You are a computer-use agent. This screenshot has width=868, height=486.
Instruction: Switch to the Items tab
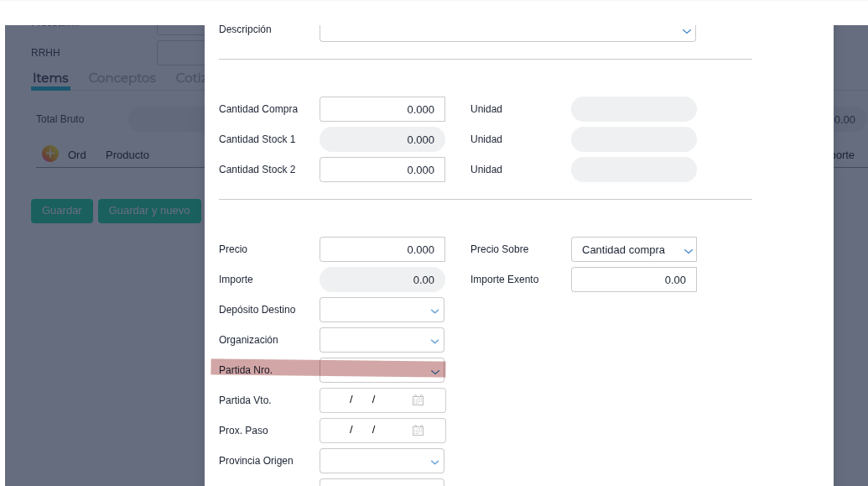(50, 78)
